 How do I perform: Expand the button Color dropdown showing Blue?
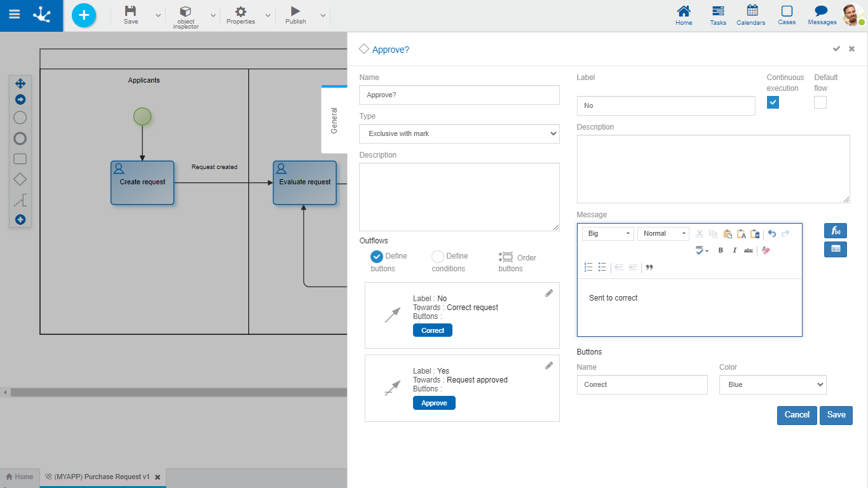click(772, 384)
